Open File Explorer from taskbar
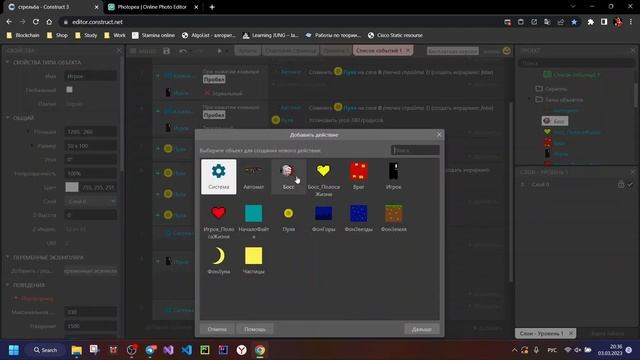This screenshot has width=640, height=360. click(x=76, y=350)
